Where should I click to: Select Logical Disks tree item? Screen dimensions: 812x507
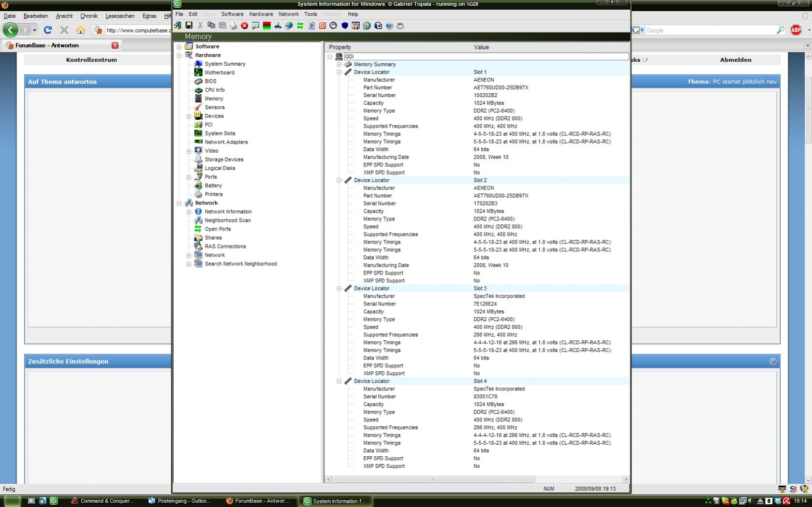220,168
